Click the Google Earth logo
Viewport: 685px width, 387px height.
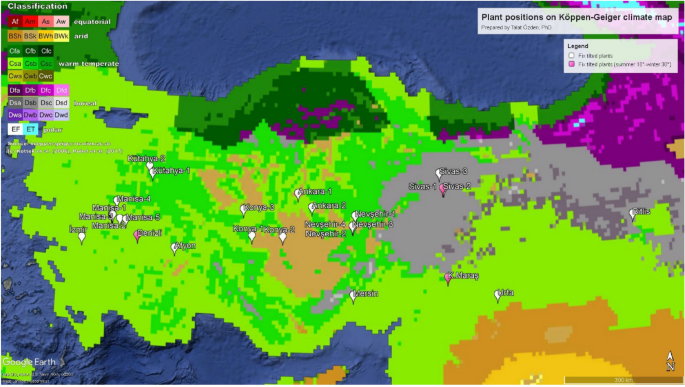click(x=29, y=362)
